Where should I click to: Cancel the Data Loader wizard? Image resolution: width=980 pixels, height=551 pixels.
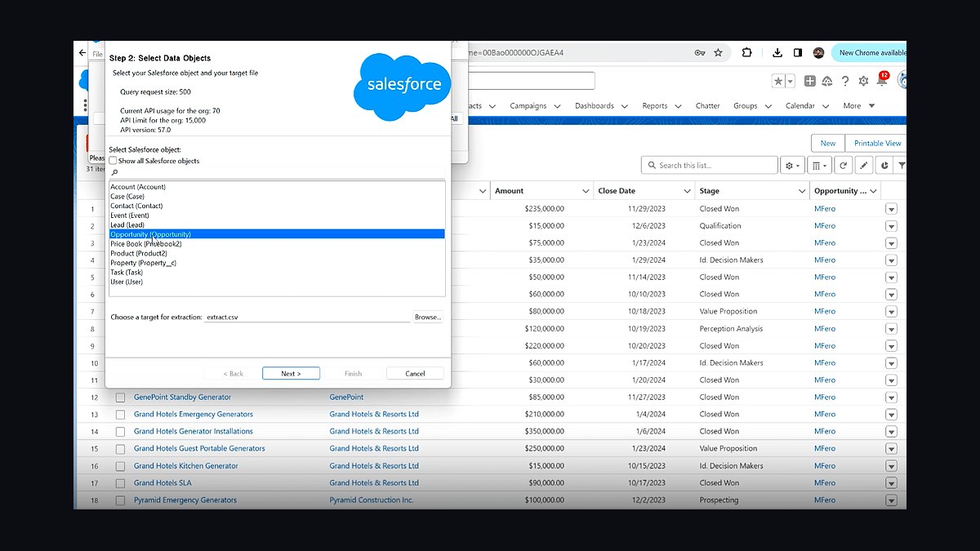[415, 373]
